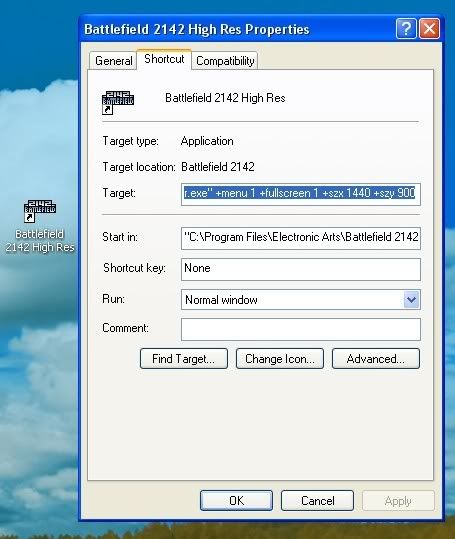Click into the Start in field

(x=301, y=238)
